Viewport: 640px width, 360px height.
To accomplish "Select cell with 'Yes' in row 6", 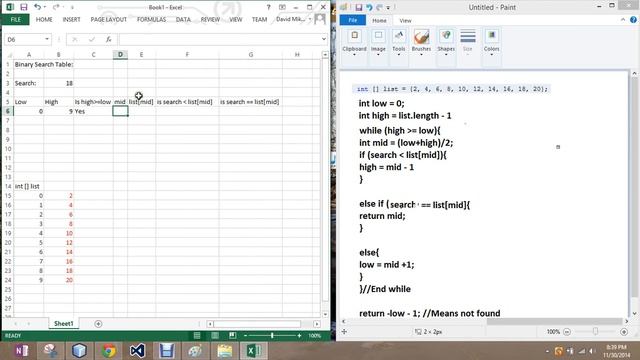I will pyautogui.click(x=93, y=111).
